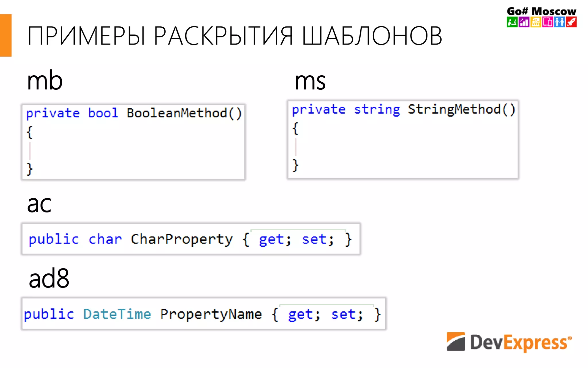Click 'private' in the BooleanMethod snippet
Screen dimensions: 588x368
(x=53, y=113)
